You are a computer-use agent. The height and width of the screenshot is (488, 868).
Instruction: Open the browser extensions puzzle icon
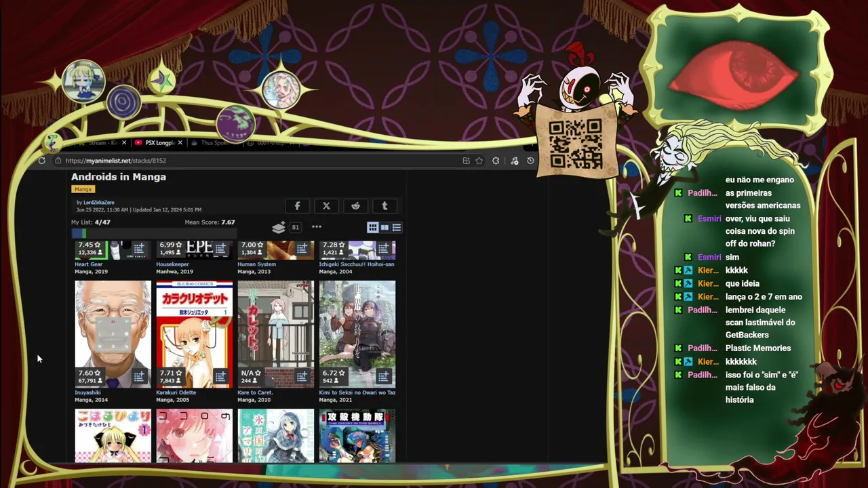tap(496, 161)
